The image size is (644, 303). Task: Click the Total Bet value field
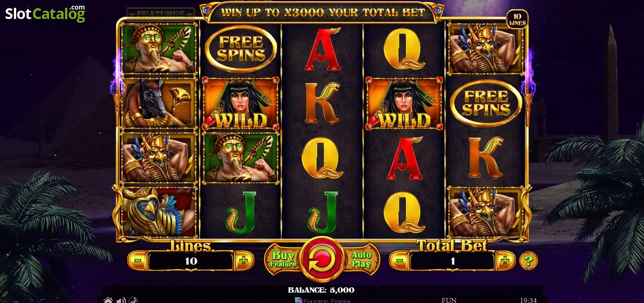point(453,261)
